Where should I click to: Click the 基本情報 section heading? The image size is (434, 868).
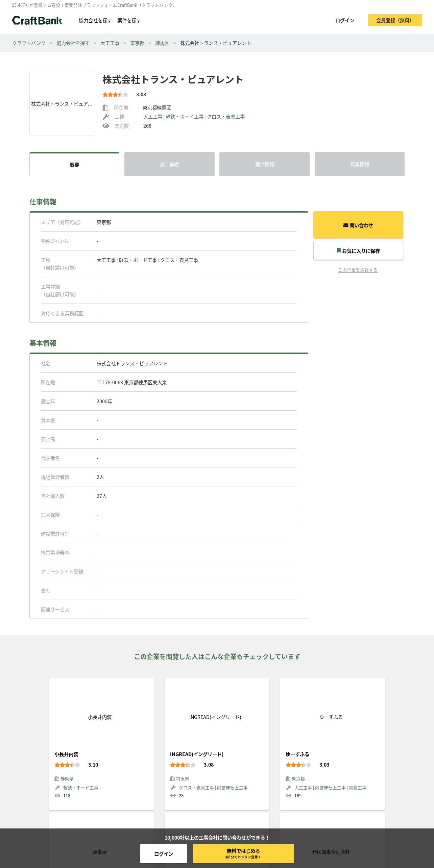(x=43, y=343)
